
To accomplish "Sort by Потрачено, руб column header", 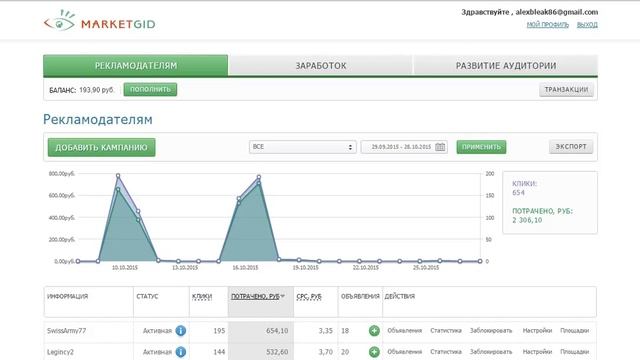I will 255,296.
